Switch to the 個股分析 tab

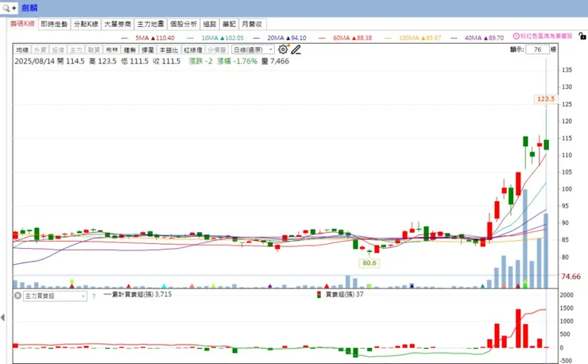184,24
